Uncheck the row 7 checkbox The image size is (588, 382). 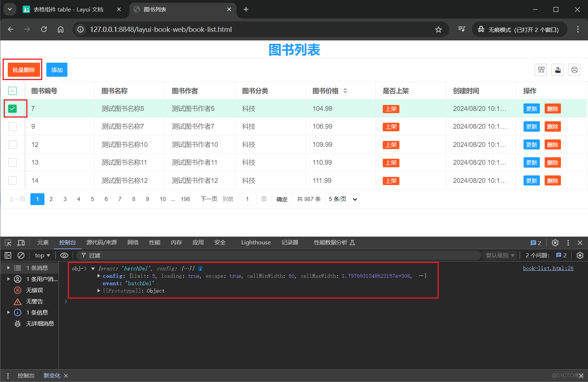click(12, 109)
